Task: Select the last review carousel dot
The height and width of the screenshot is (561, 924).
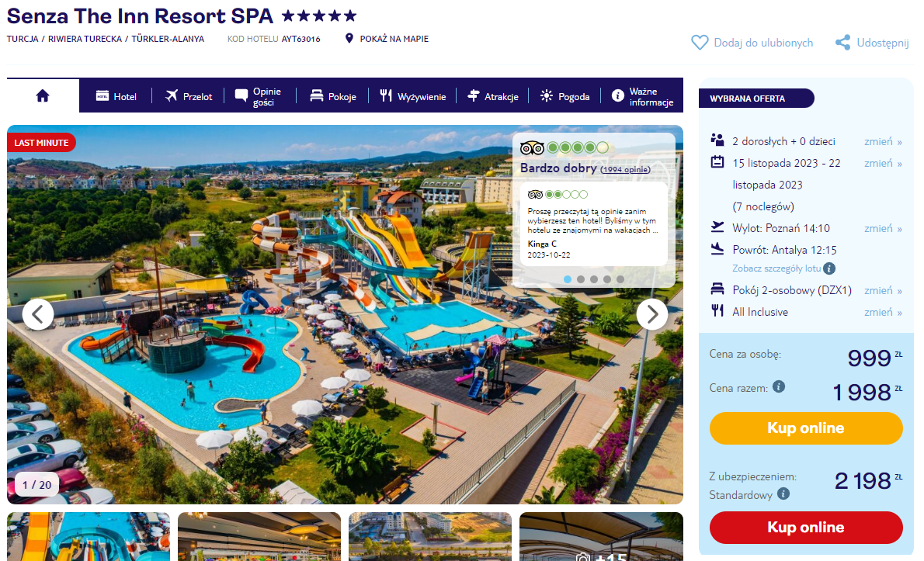Action: click(x=620, y=279)
